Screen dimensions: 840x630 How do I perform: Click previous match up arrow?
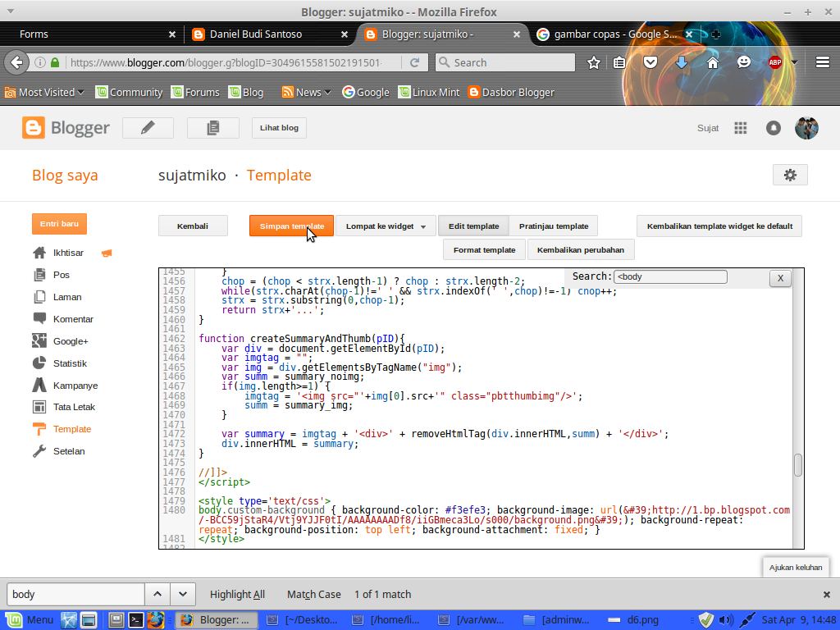pyautogui.click(x=157, y=594)
